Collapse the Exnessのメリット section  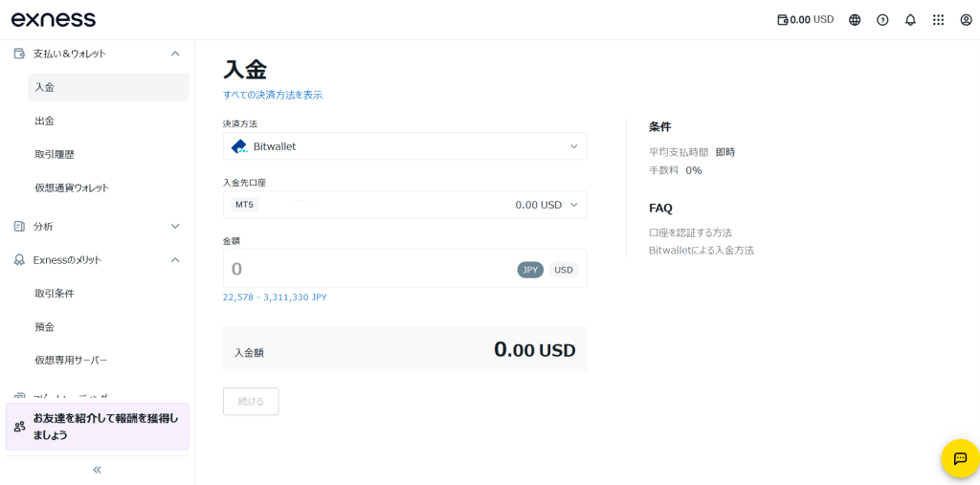(175, 260)
